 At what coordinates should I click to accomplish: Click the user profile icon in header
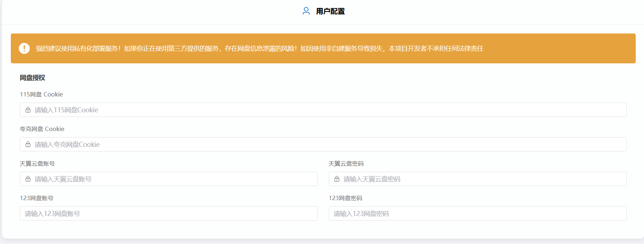pyautogui.click(x=306, y=11)
